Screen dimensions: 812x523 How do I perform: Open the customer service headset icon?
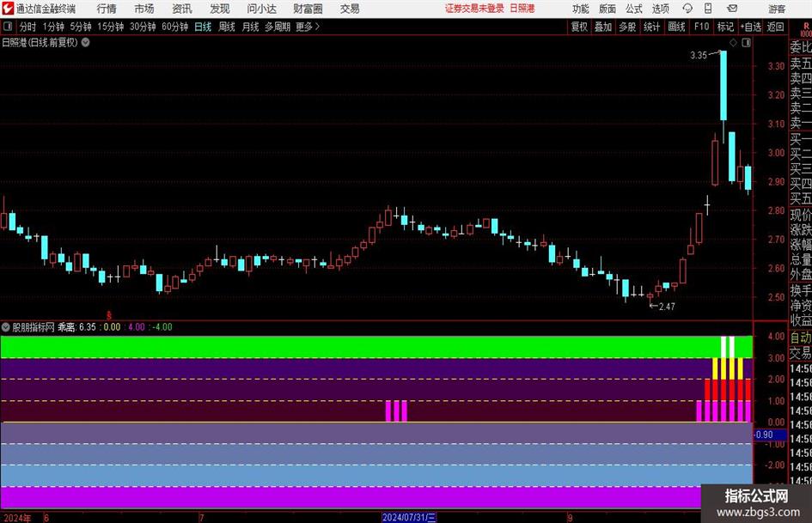pyautogui.click(x=687, y=9)
